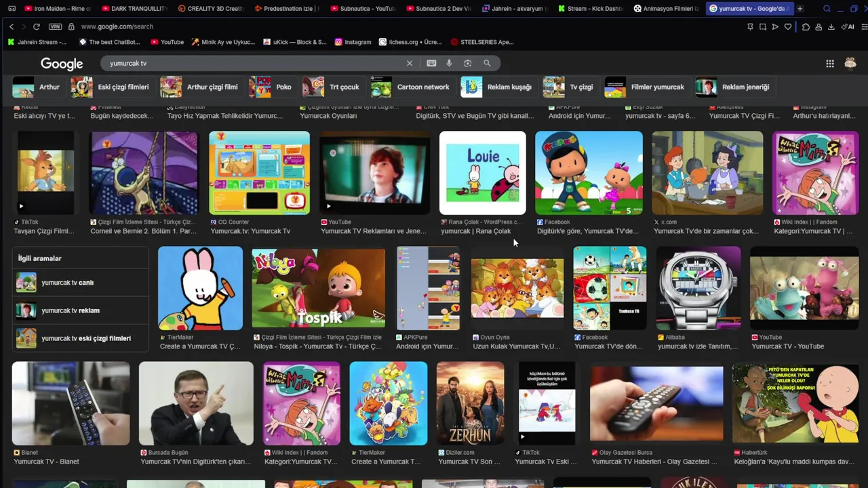Image resolution: width=868 pixels, height=488 pixels.
Task: Select the Reklam jeneriği chip
Action: 735,87
